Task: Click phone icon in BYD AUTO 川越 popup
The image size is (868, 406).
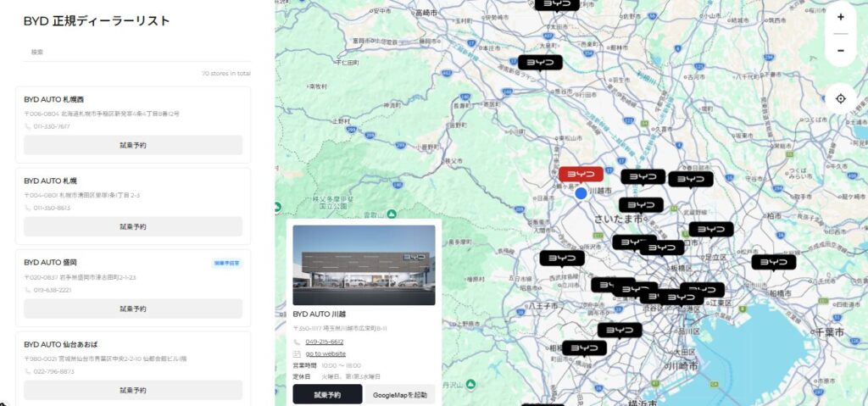Action: click(297, 342)
